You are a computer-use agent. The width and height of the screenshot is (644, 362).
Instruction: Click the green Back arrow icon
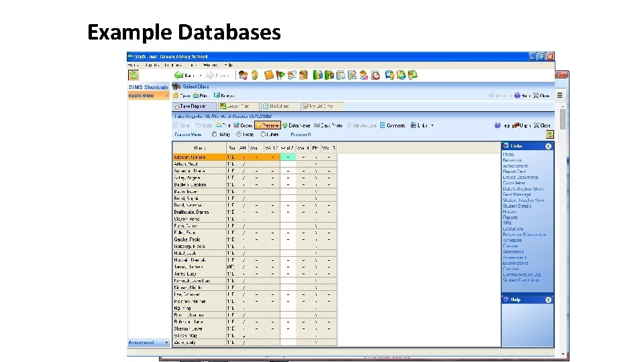178,75
